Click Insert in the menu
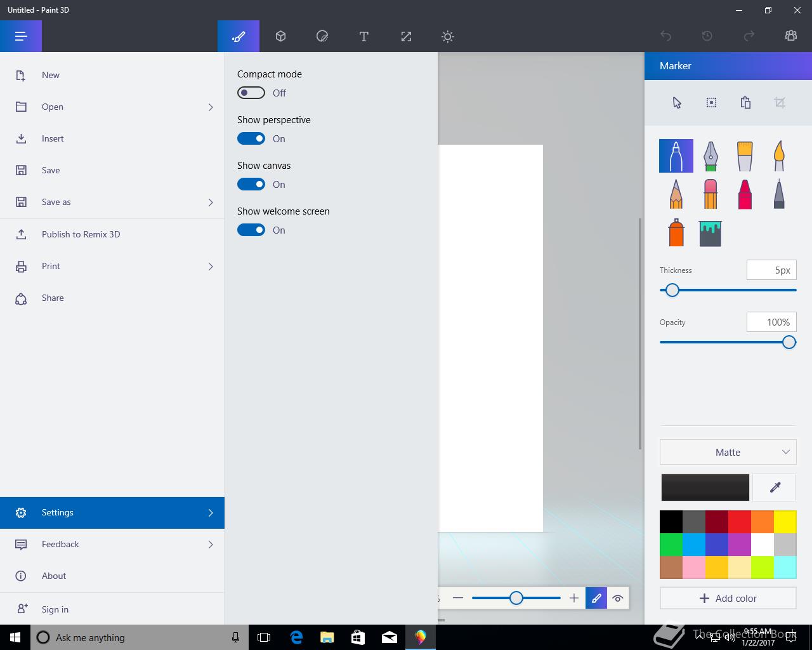This screenshot has height=650, width=812. [112, 138]
